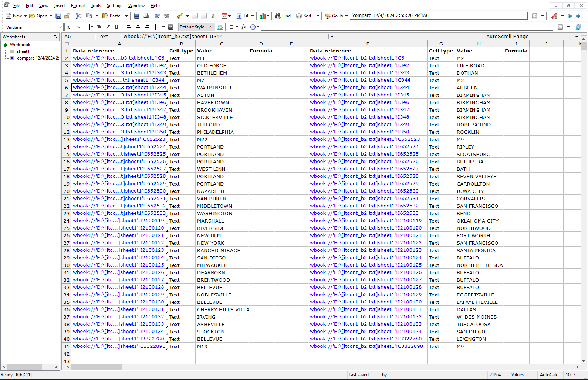Open the Find tool
Screen dimensions: 588x380
point(283,16)
